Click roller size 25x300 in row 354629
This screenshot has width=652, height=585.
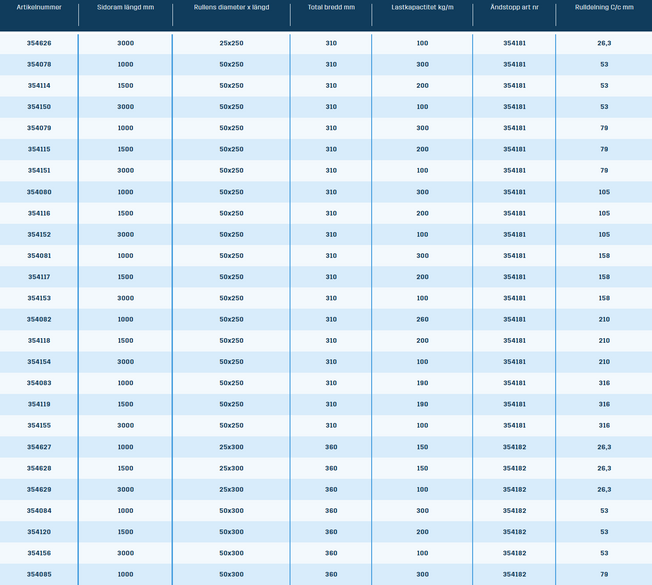pyautogui.click(x=232, y=489)
